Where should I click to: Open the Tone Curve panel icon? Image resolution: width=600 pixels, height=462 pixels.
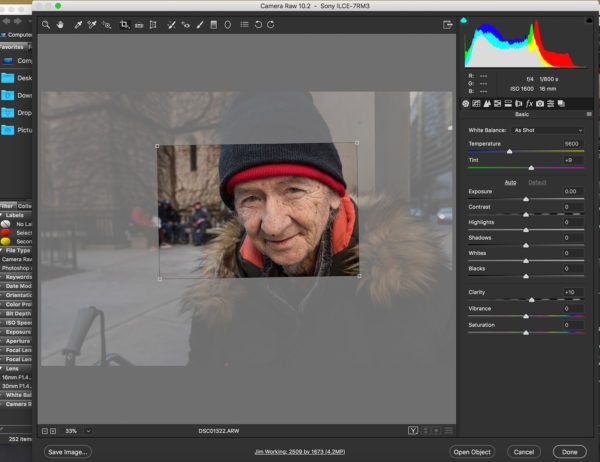(476, 103)
